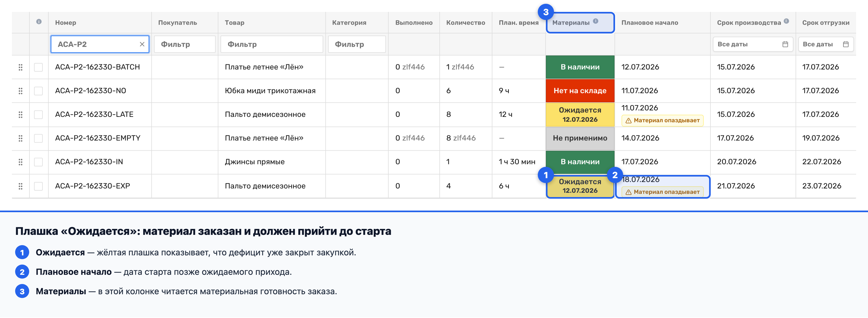Click 'Платье летнее «Лён»' in the BATCH row
868x318 pixels.
click(264, 67)
